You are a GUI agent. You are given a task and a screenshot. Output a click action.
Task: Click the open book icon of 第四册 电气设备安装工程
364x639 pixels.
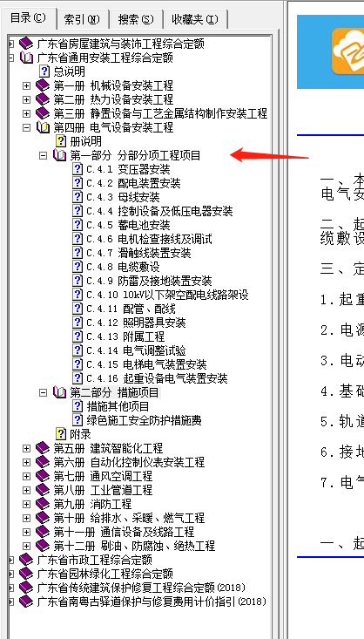tap(43, 127)
